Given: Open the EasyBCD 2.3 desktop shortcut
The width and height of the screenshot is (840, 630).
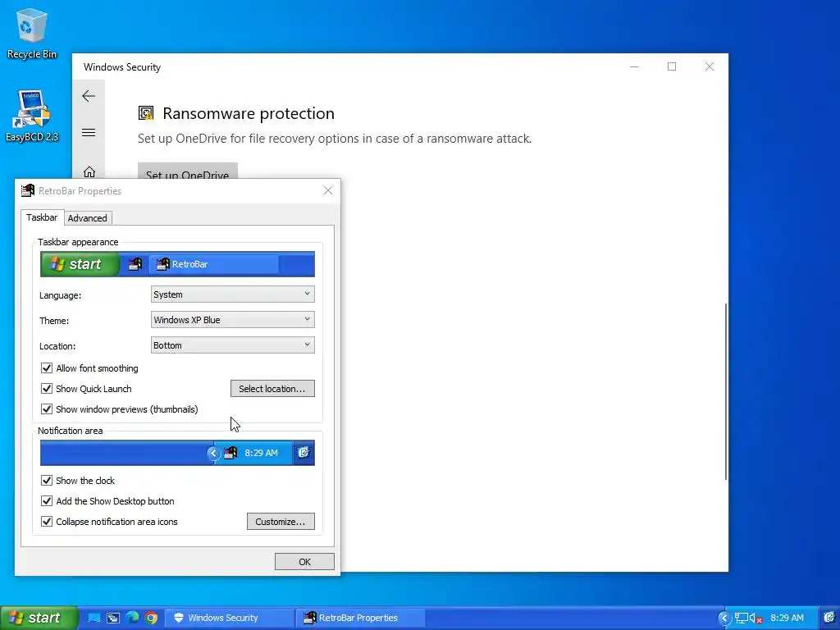Looking at the screenshot, I should click(x=32, y=116).
